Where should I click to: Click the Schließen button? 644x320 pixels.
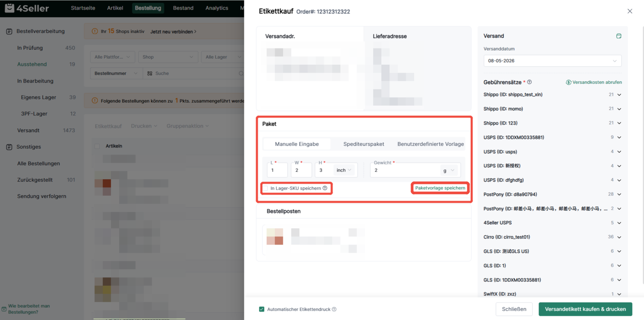point(514,309)
